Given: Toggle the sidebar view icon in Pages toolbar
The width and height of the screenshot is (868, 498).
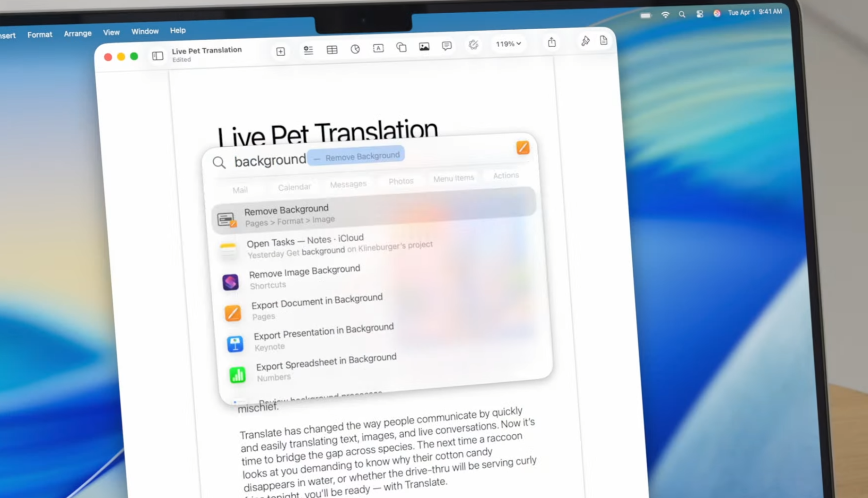Looking at the screenshot, I should (158, 56).
